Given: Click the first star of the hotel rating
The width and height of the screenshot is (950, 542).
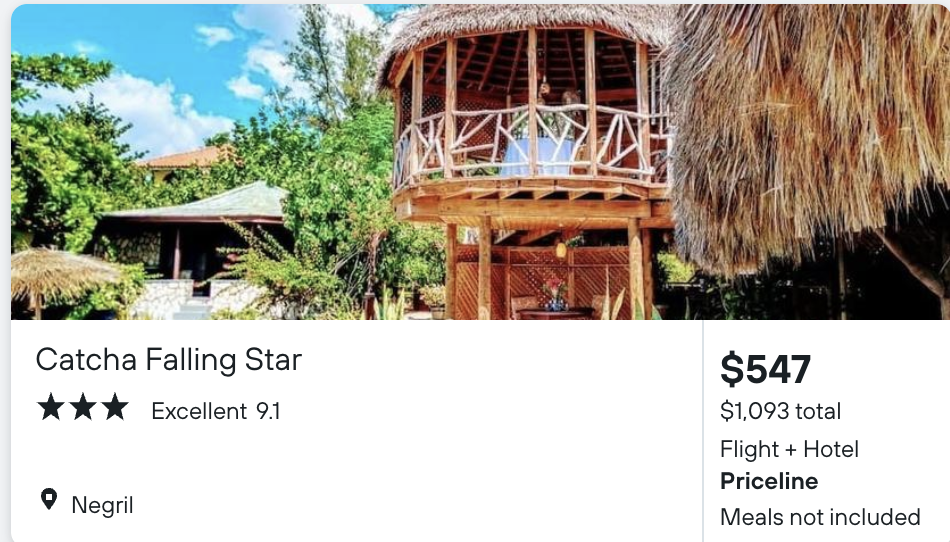Looking at the screenshot, I should point(51,407).
